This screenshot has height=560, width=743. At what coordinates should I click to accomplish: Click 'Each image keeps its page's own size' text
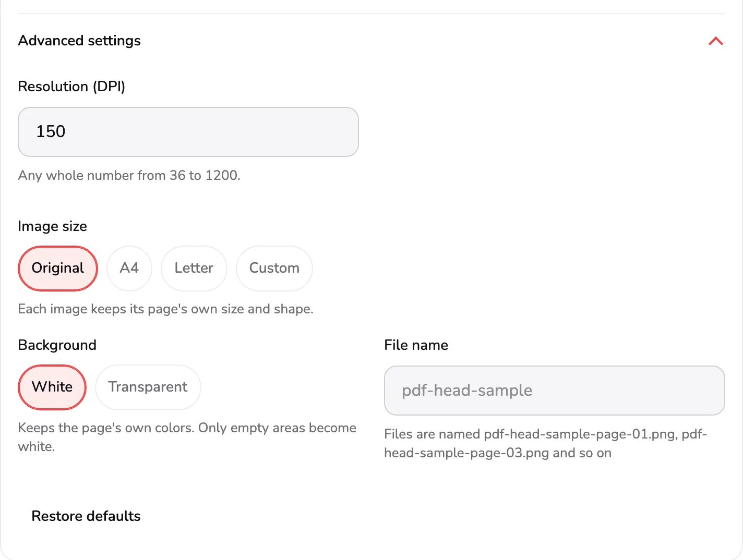(165, 309)
